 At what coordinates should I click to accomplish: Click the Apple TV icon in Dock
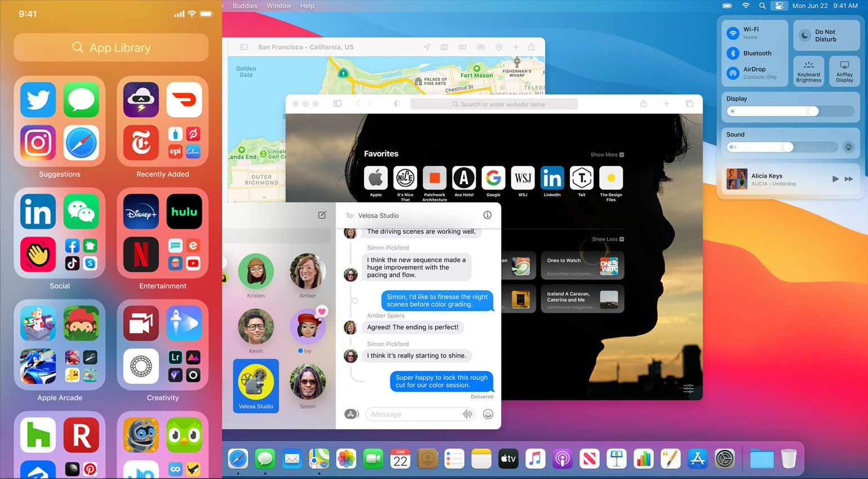point(508,459)
